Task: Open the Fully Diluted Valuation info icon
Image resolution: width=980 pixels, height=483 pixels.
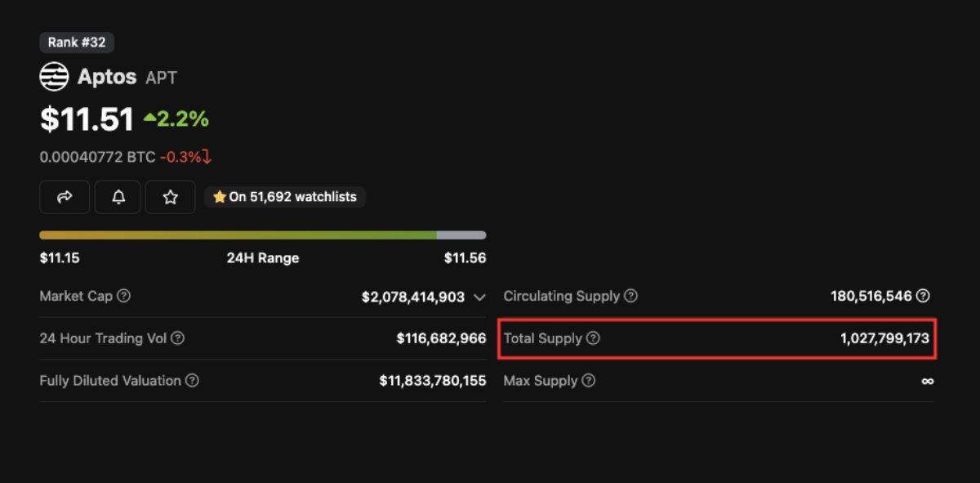Action: coord(192,381)
